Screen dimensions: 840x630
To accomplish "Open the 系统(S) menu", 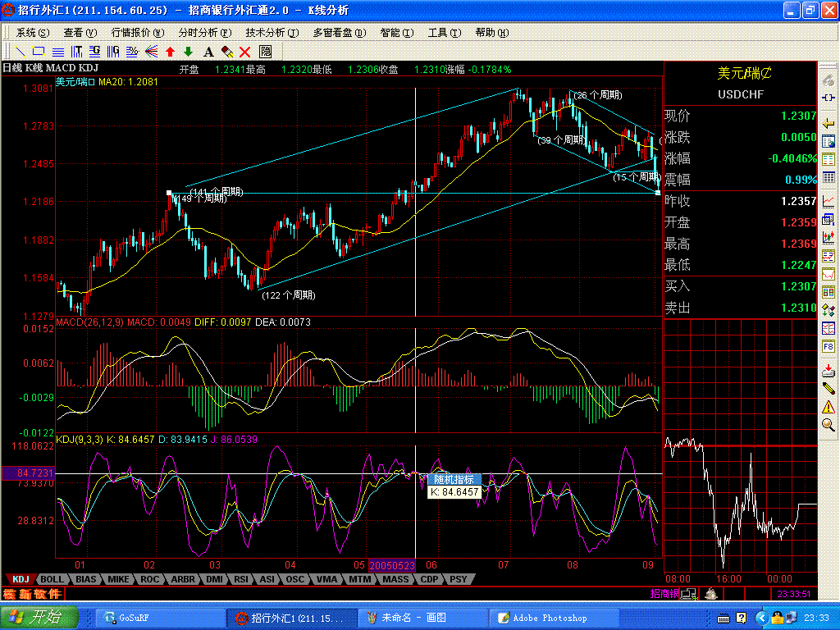I will (x=33, y=33).
